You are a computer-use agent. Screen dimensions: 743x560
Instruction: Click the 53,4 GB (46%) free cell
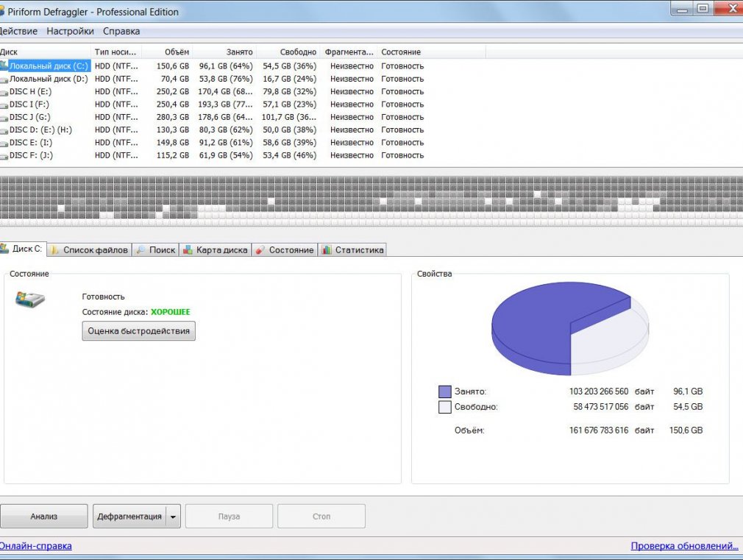(x=290, y=155)
